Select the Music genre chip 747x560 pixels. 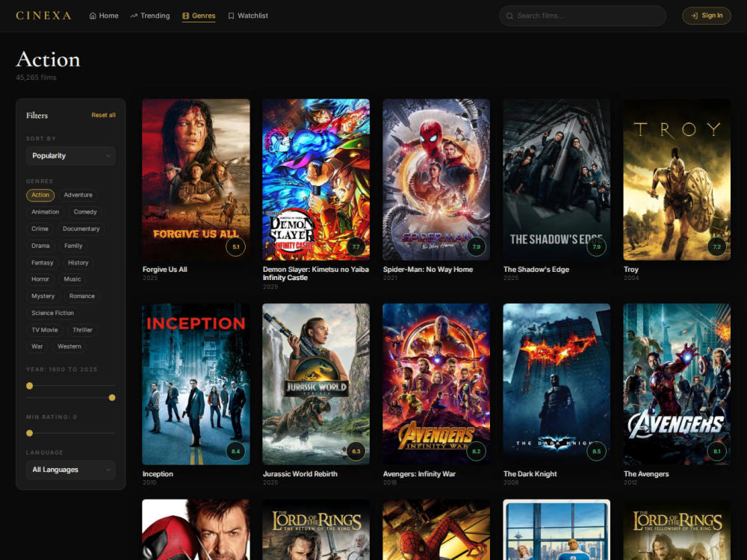[72, 279]
